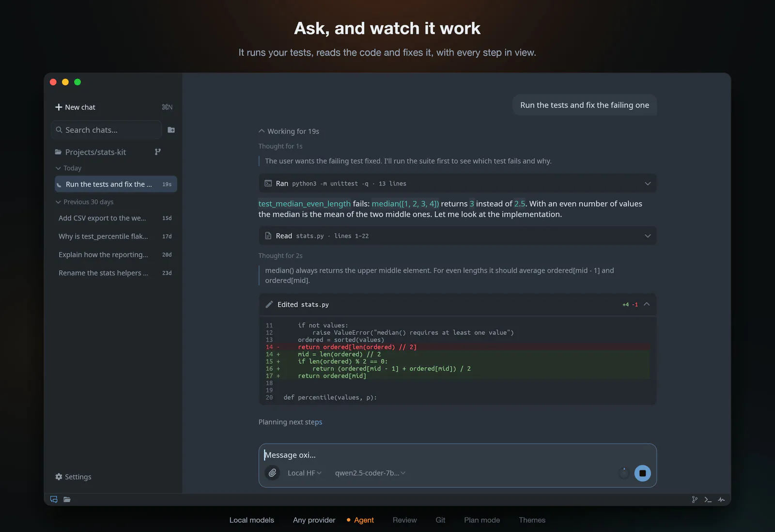The image size is (775, 532).
Task: Open the new folder icon beside search
Action: pos(171,130)
